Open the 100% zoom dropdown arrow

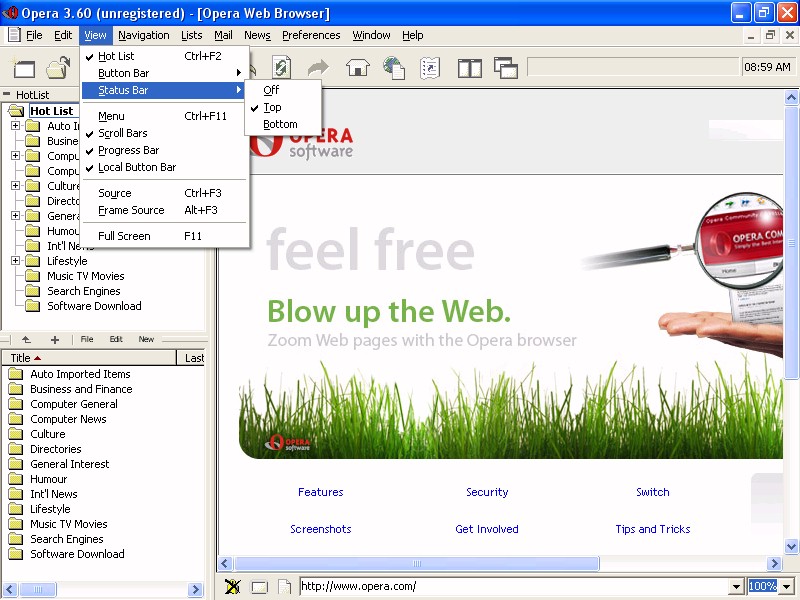787,586
